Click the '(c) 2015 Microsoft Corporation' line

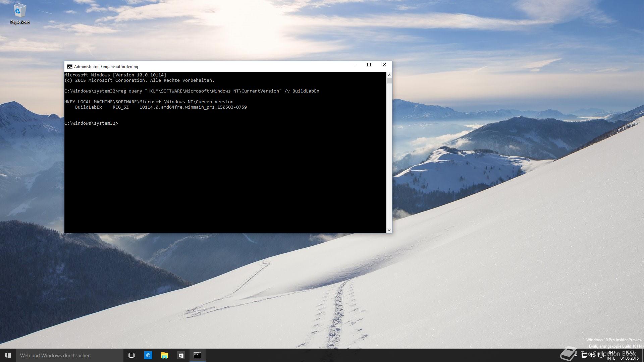click(x=140, y=80)
